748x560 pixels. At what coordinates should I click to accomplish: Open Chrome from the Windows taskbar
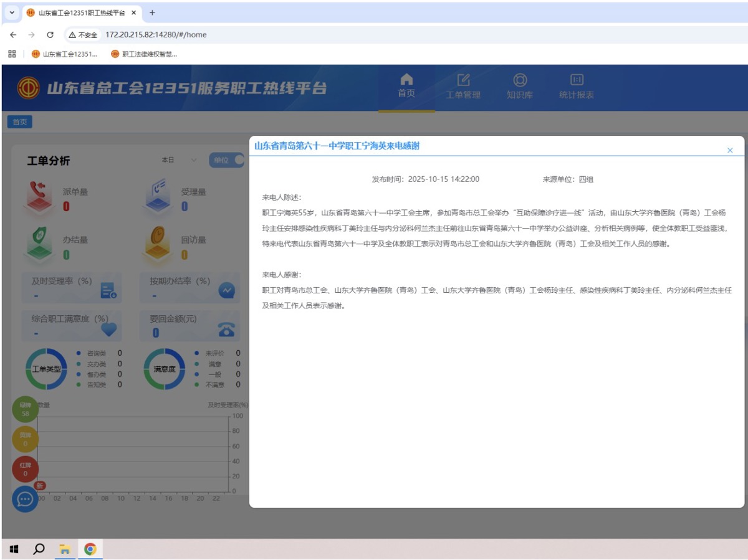[90, 549]
